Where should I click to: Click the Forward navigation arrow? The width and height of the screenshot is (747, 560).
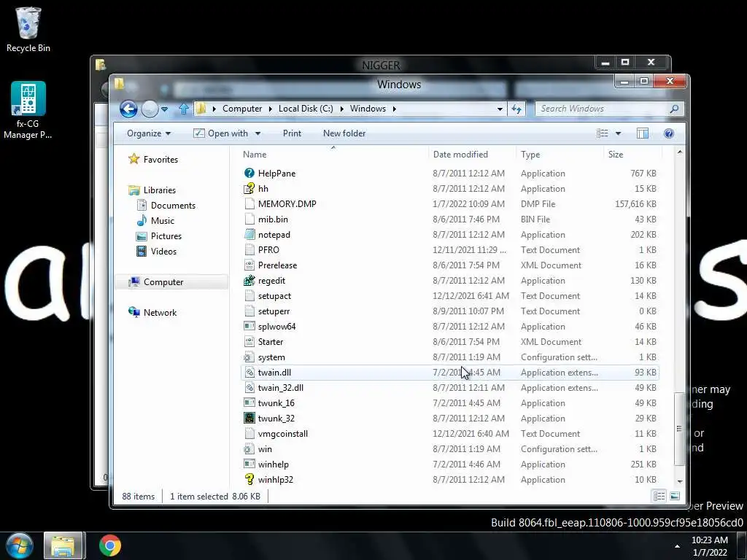(150, 109)
